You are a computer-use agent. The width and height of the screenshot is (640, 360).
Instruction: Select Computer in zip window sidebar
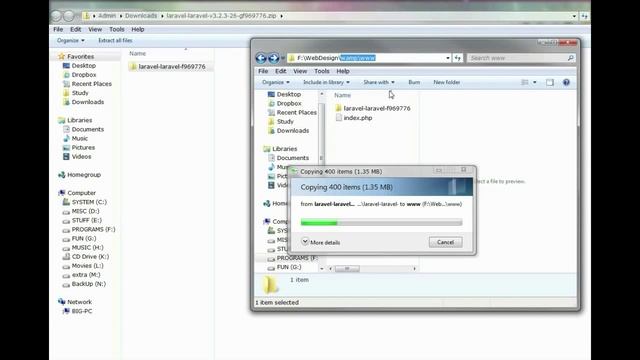(77, 193)
